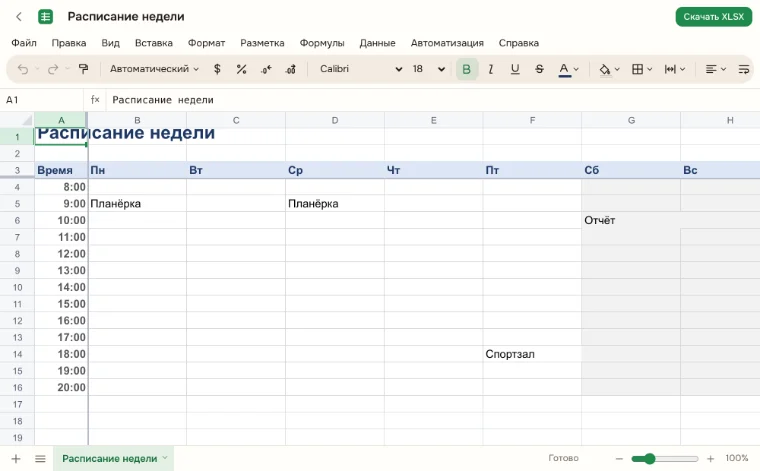
Task: Apply currency format with the dollar icon
Action: [x=217, y=69]
